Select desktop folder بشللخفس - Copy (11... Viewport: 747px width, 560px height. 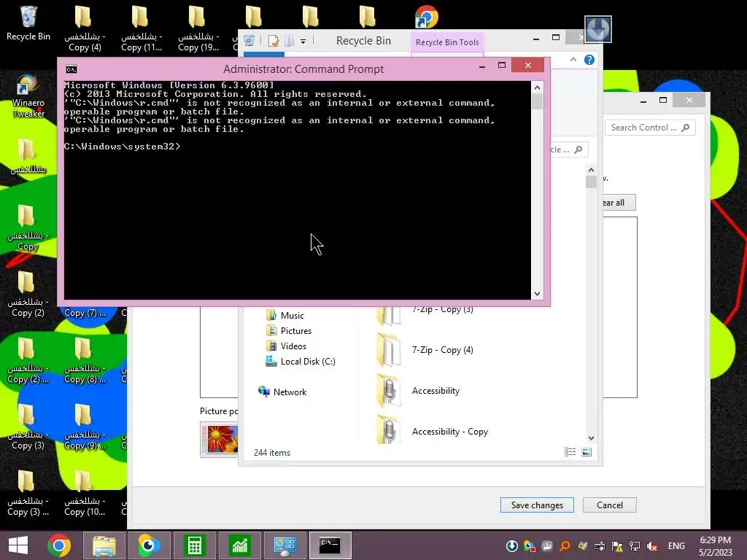pyautogui.click(x=142, y=28)
